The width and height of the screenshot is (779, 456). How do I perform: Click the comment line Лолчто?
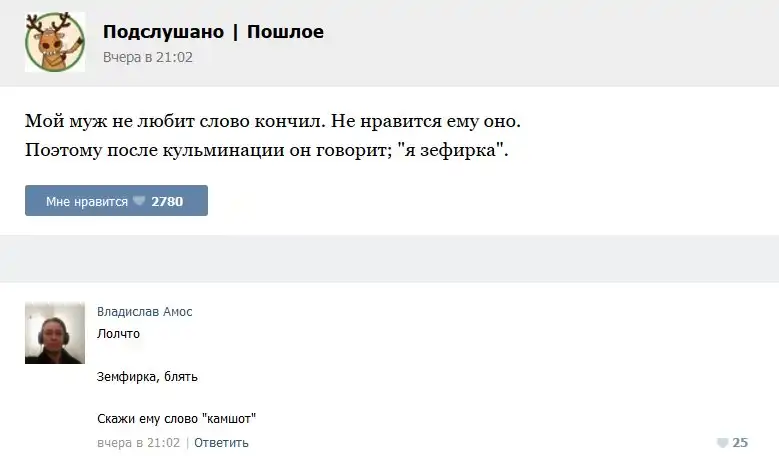coord(118,333)
